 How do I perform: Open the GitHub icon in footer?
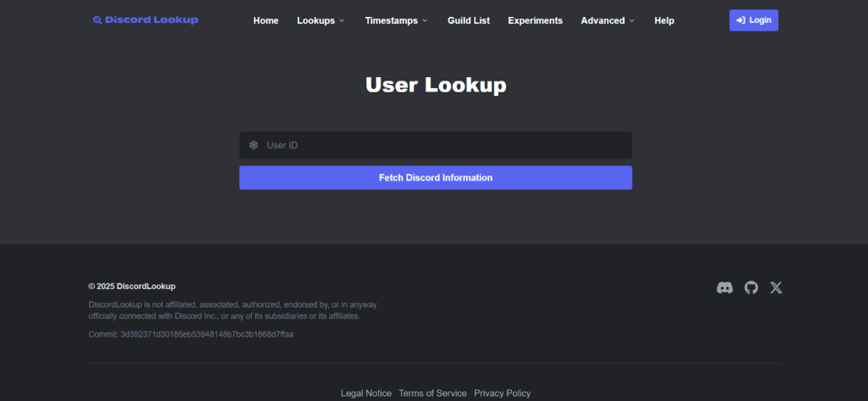coord(751,287)
